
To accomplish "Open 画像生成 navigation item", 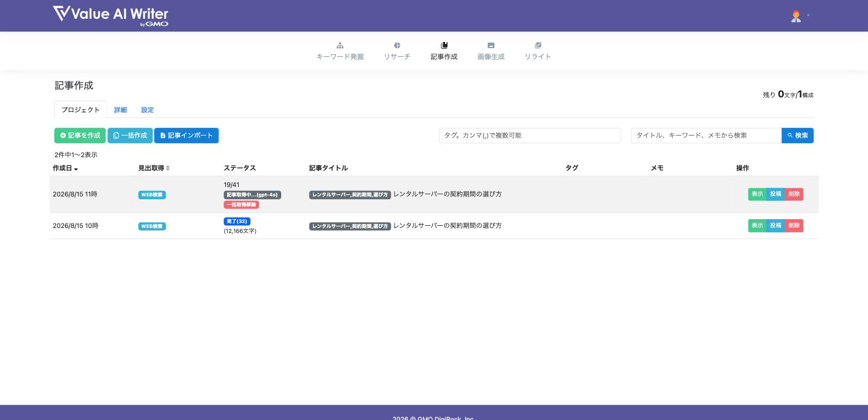I will coord(491,51).
